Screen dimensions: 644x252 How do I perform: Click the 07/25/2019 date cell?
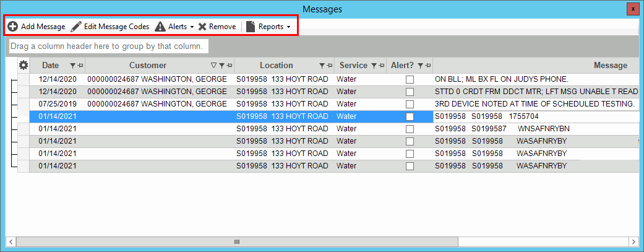(58, 104)
